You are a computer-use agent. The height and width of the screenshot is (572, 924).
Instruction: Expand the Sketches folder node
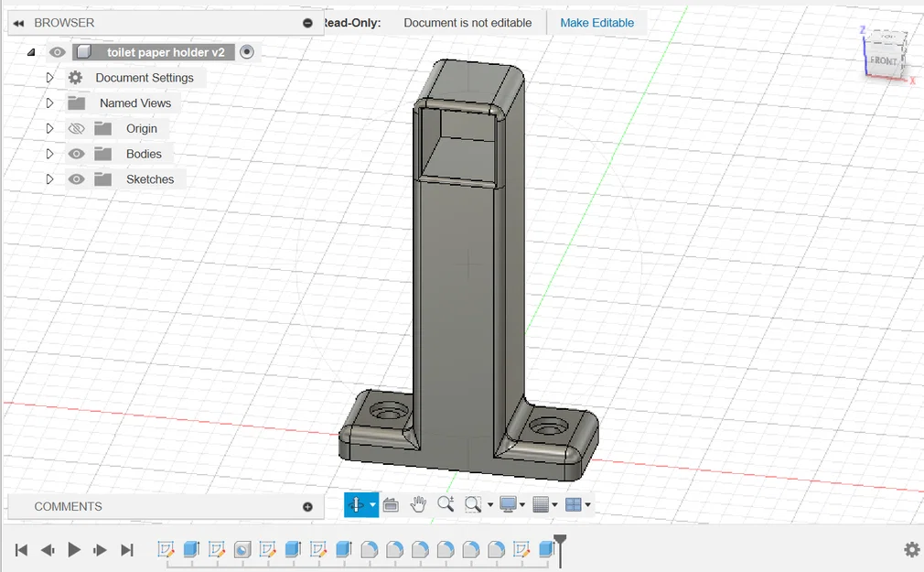pos(50,178)
